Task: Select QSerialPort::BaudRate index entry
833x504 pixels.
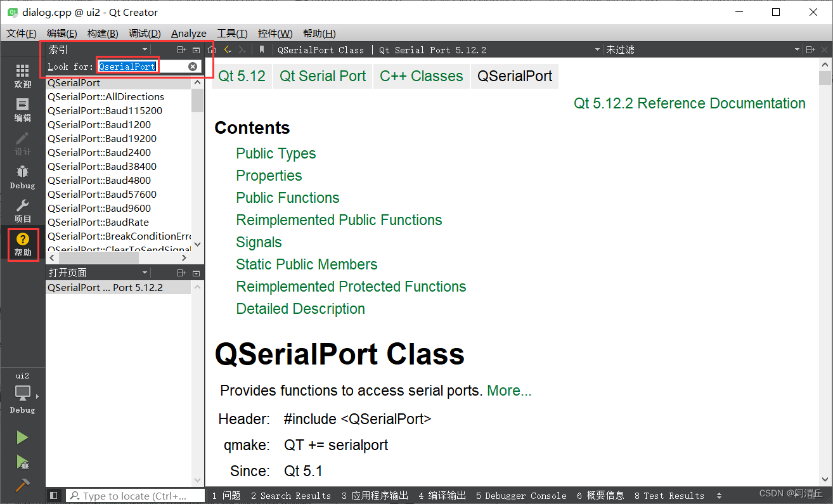Action: pos(119,222)
